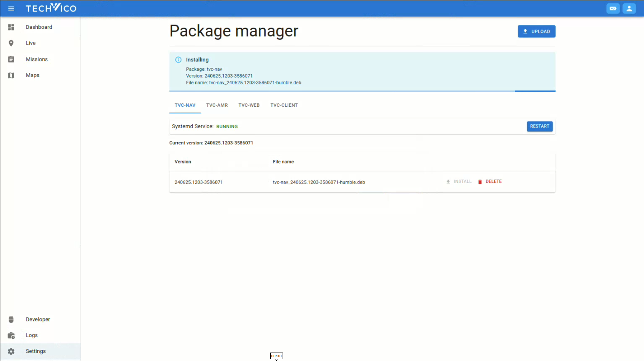Open the Live view
This screenshot has width=644, height=361.
tap(40, 43)
